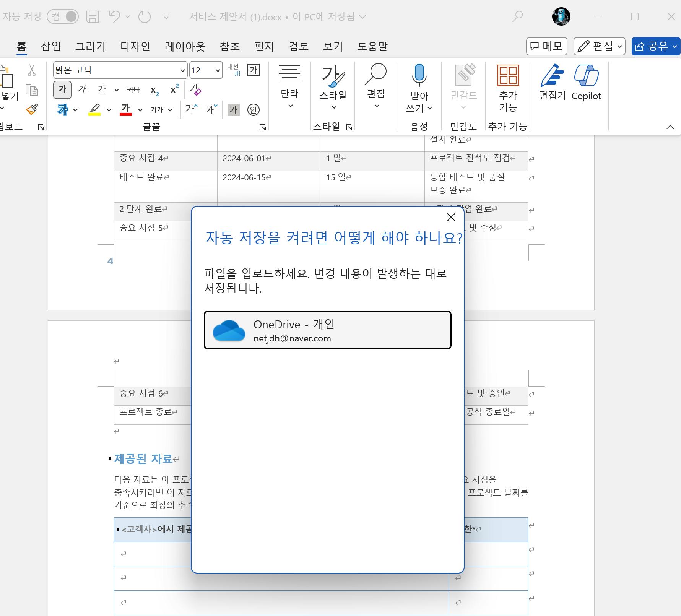Screen dimensions: 681x616
Task: Click the Format Painter brush icon
Action: (32, 110)
